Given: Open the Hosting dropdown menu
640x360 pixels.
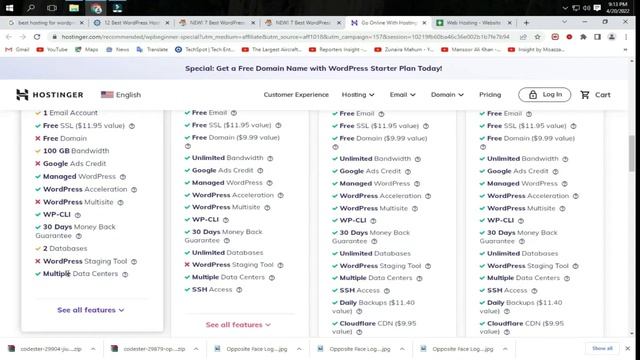Looking at the screenshot, I should pos(358,95).
